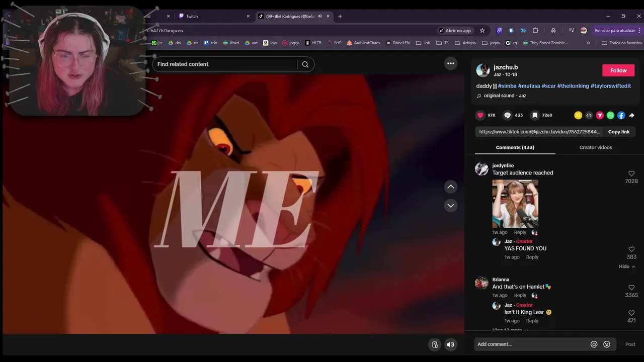Open a new browser tab
This screenshot has height=362, width=644.
(x=340, y=16)
